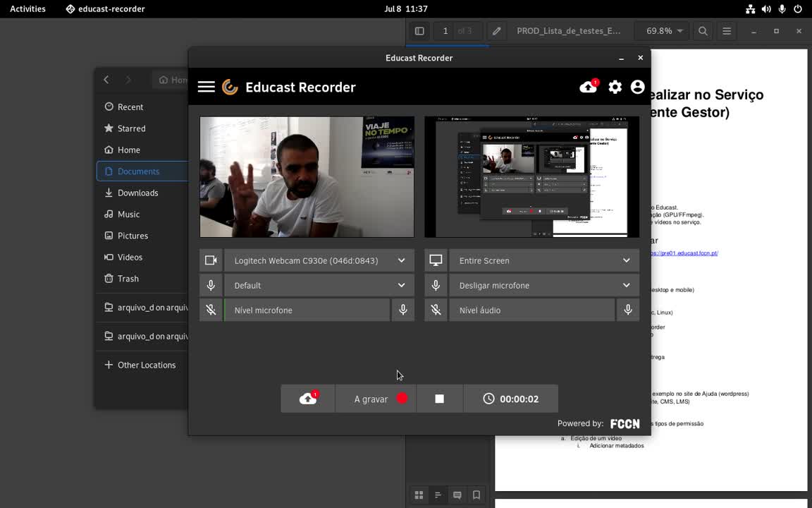Screen dimensions: 812x508
Task: Click the A gravar recording button
Action: click(x=376, y=399)
